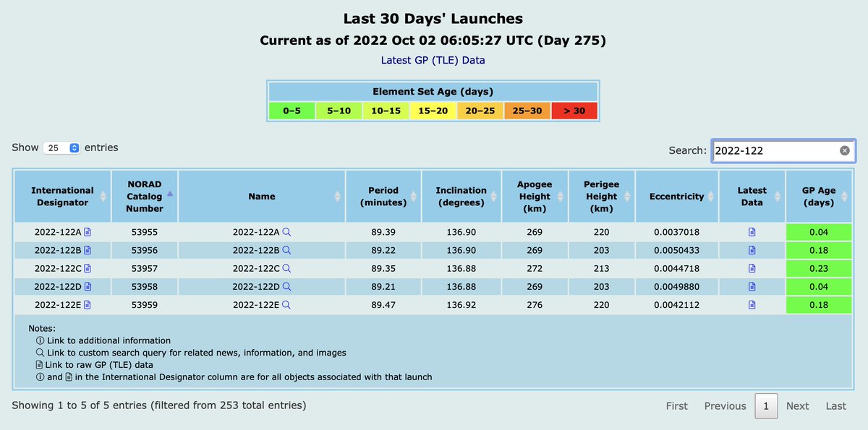Open raw GP data icon beside 2022-122E designator

click(89, 304)
